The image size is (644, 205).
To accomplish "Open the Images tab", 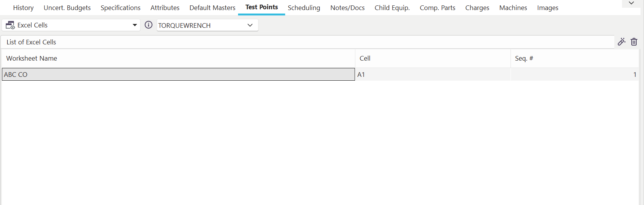I will pos(548,8).
